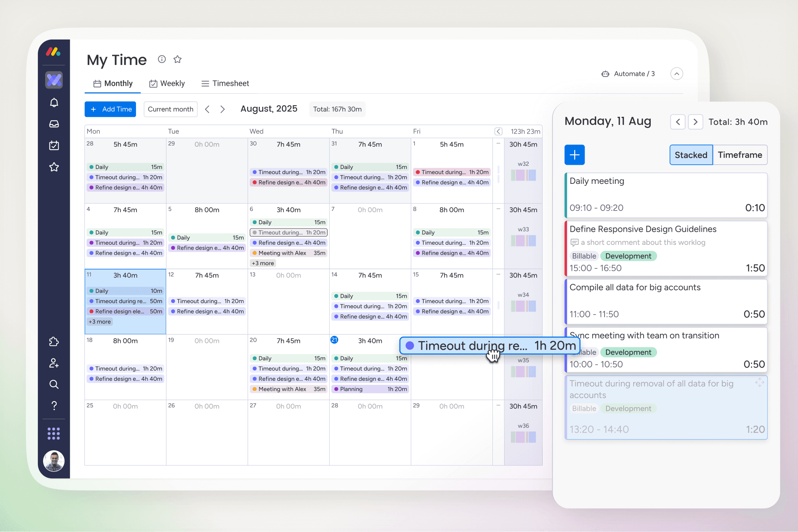Expand the +3 more on August 6
Viewport: 798px width, 532px height.
pos(263,263)
